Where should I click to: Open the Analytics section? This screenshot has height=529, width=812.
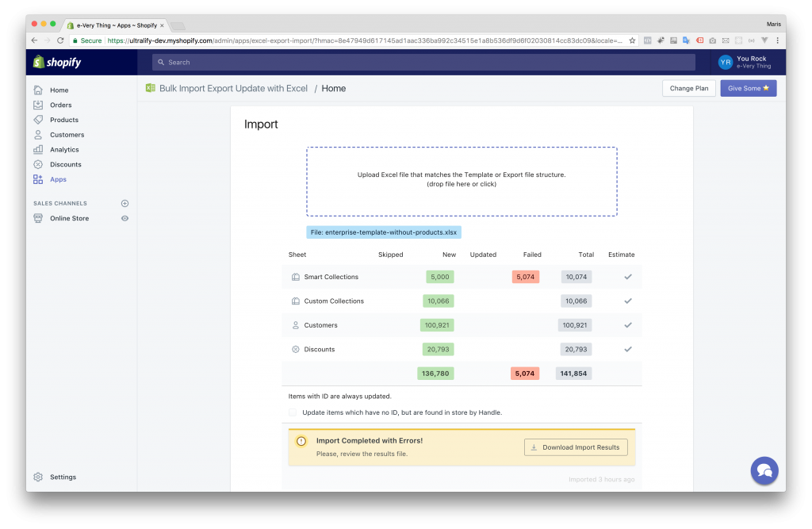pyautogui.click(x=37, y=149)
